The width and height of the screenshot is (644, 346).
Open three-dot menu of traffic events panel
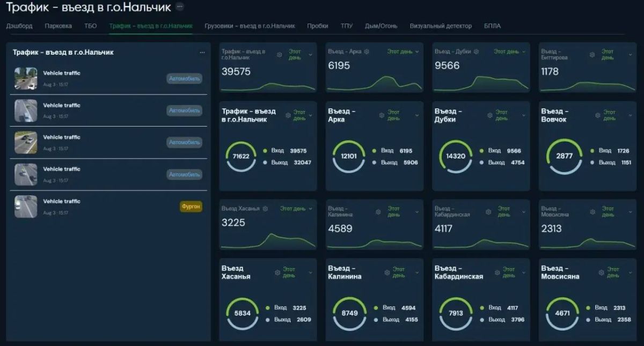click(x=202, y=53)
